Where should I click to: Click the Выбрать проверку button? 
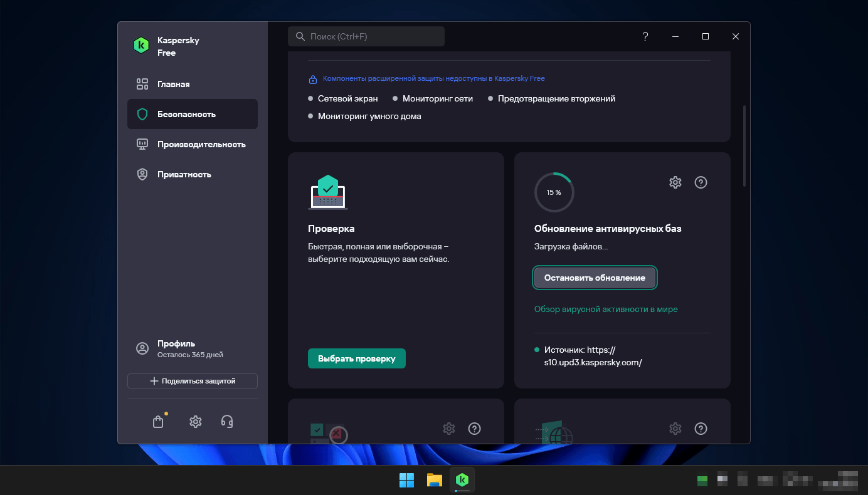pyautogui.click(x=357, y=358)
